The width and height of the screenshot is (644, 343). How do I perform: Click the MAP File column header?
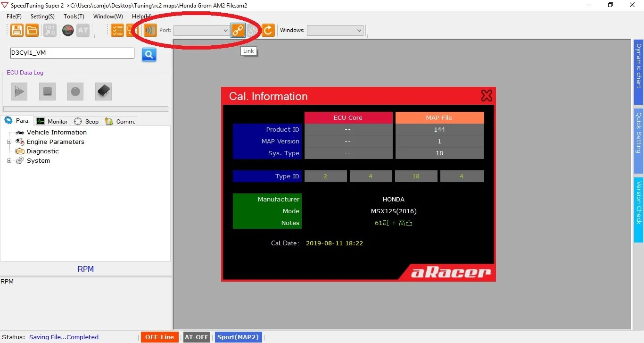[439, 117]
